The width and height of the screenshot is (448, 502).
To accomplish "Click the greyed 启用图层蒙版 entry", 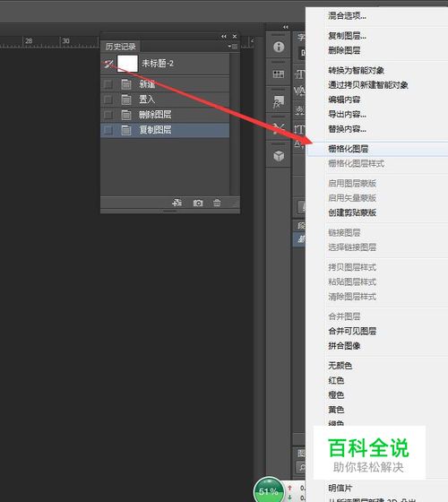I will [x=352, y=184].
